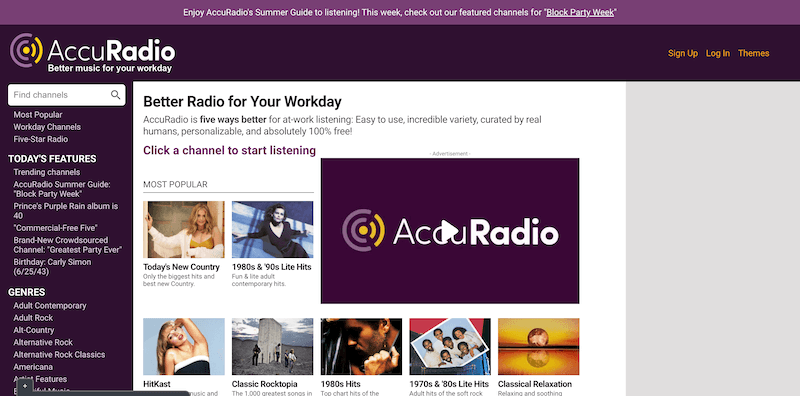
Task: Click the search magnifier icon
Action: pyautogui.click(x=116, y=94)
